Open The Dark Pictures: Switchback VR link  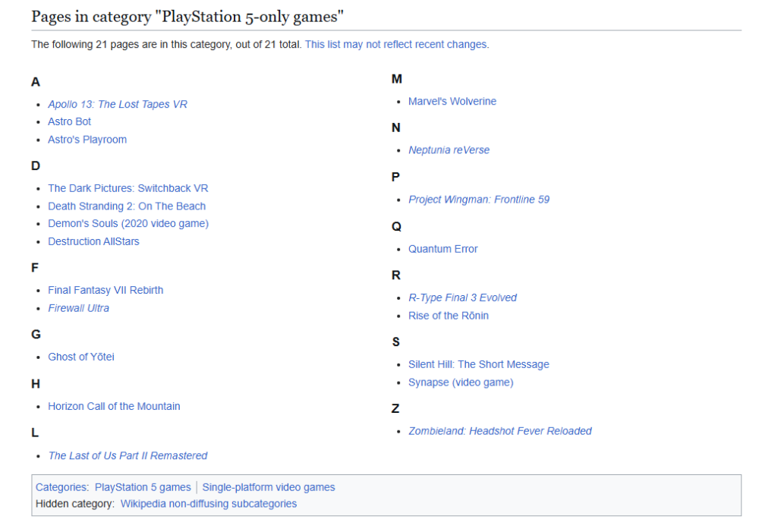click(x=128, y=187)
